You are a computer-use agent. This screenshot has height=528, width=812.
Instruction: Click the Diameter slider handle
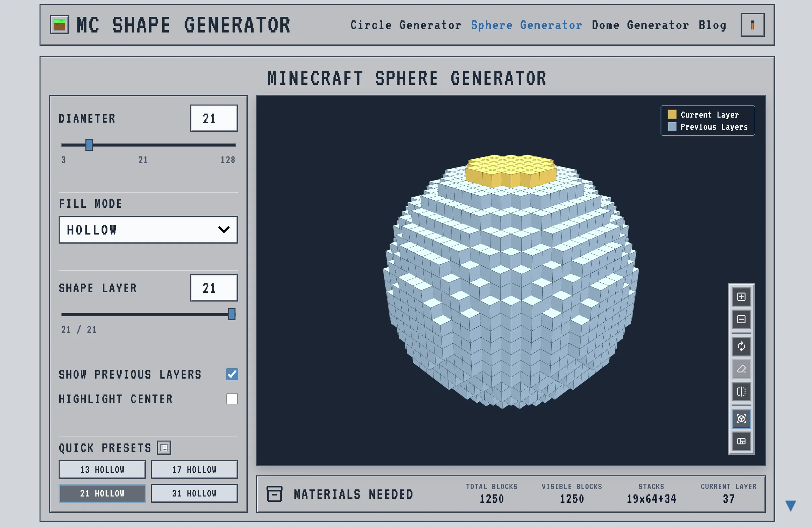(x=89, y=145)
